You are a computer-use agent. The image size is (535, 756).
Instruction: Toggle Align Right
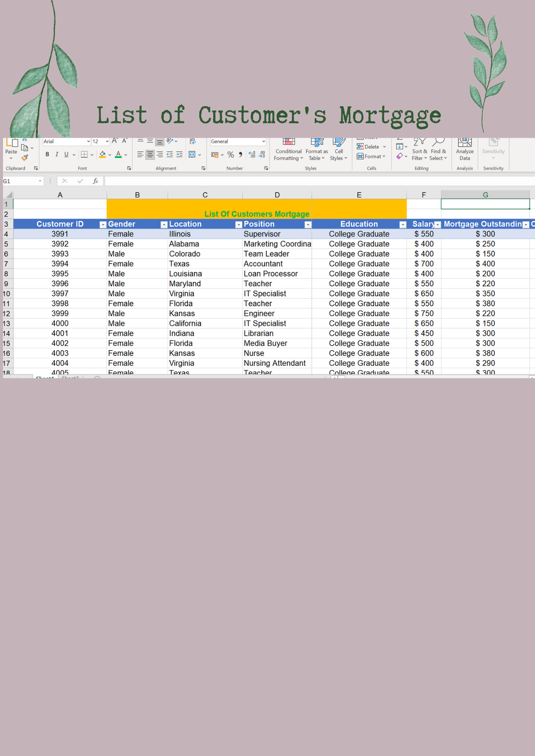[160, 154]
